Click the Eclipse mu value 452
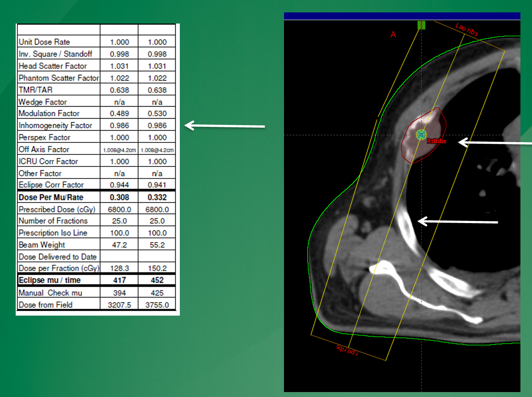Viewport: 532px width, 397px height. pyautogui.click(x=157, y=280)
